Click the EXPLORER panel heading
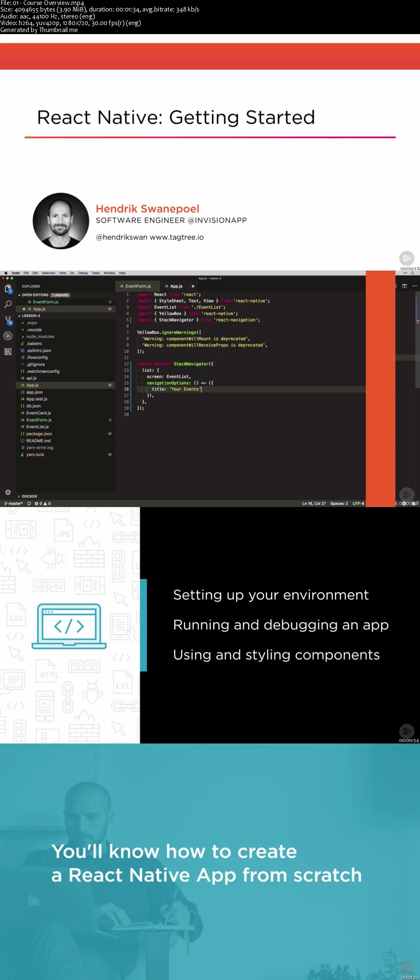 click(31, 286)
